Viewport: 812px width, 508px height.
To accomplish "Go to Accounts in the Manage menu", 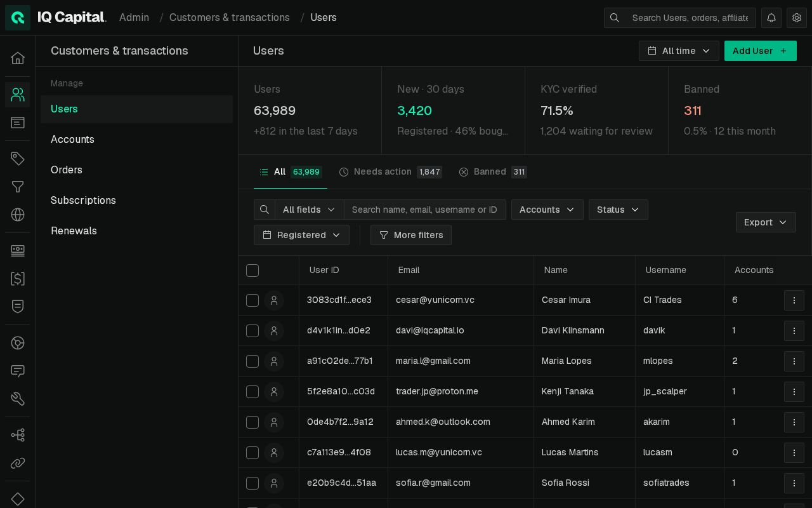I will [136, 140].
